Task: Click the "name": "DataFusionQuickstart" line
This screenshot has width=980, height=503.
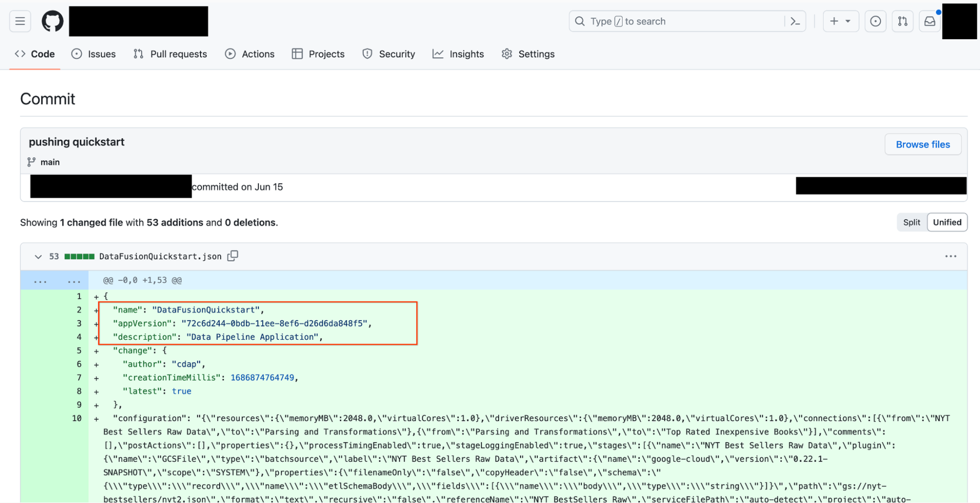Action: coord(188,310)
